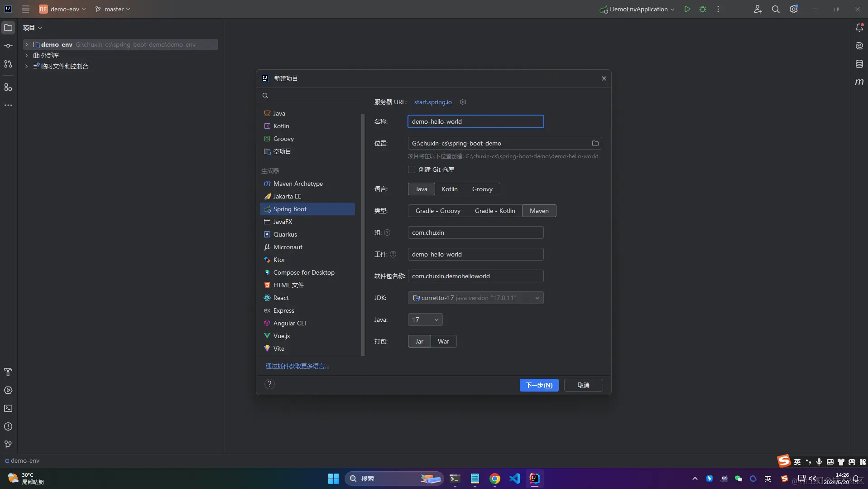Close the New Project dialog
The image size is (868, 489).
[x=604, y=78]
